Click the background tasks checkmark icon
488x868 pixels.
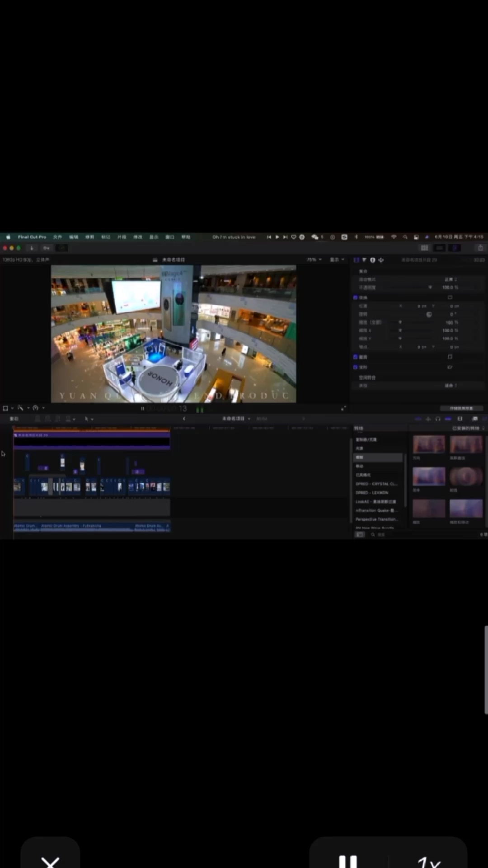coord(62,248)
